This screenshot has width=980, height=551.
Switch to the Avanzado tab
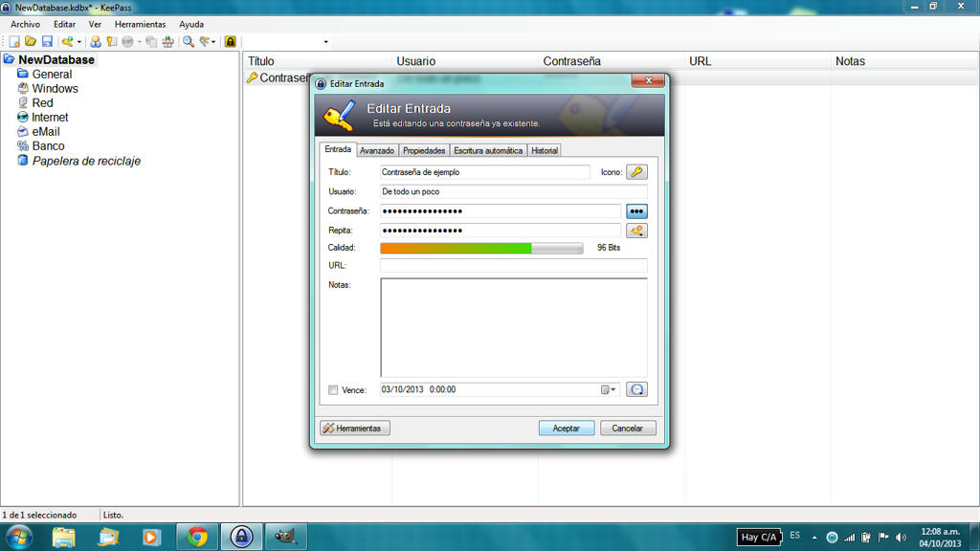[x=377, y=150]
